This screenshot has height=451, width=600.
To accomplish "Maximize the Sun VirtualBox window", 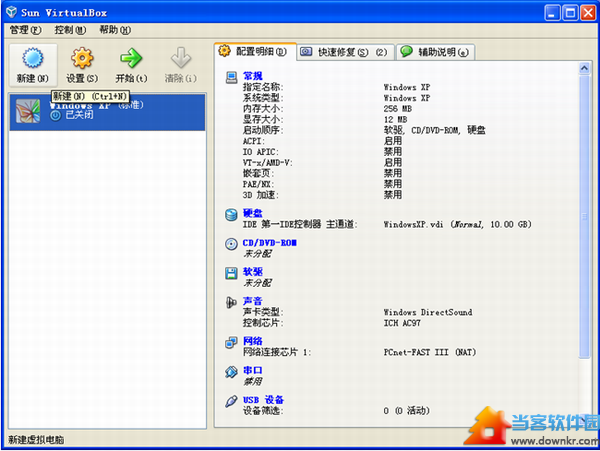I will click(x=570, y=13).
